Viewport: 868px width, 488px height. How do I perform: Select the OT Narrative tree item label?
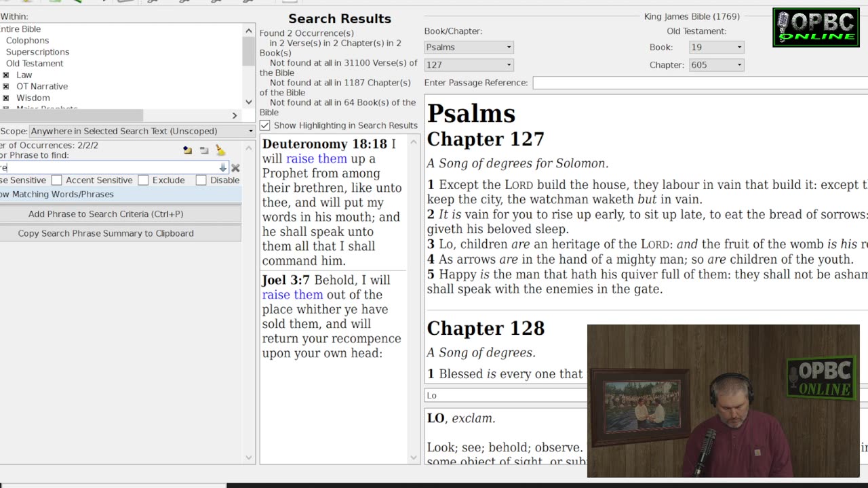tap(42, 87)
